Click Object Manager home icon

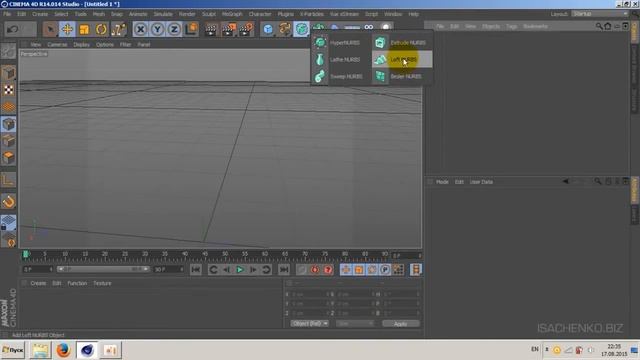click(608, 27)
